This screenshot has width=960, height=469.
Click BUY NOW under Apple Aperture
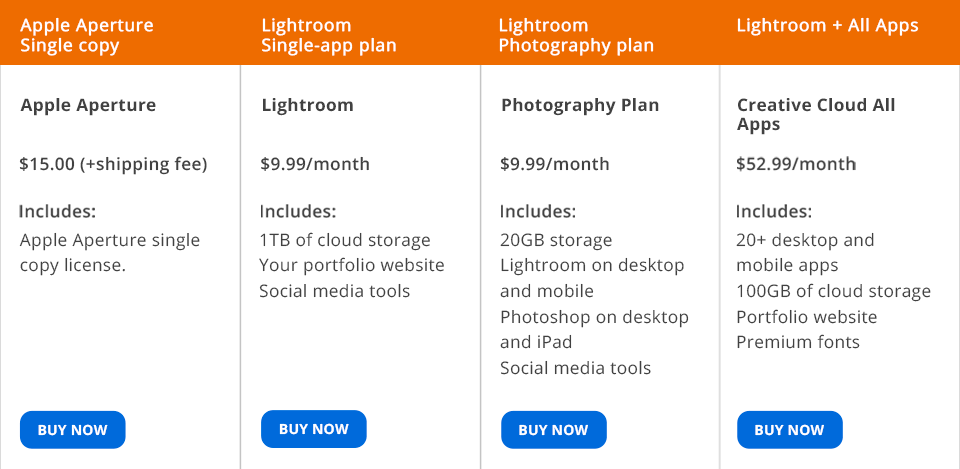(72, 430)
